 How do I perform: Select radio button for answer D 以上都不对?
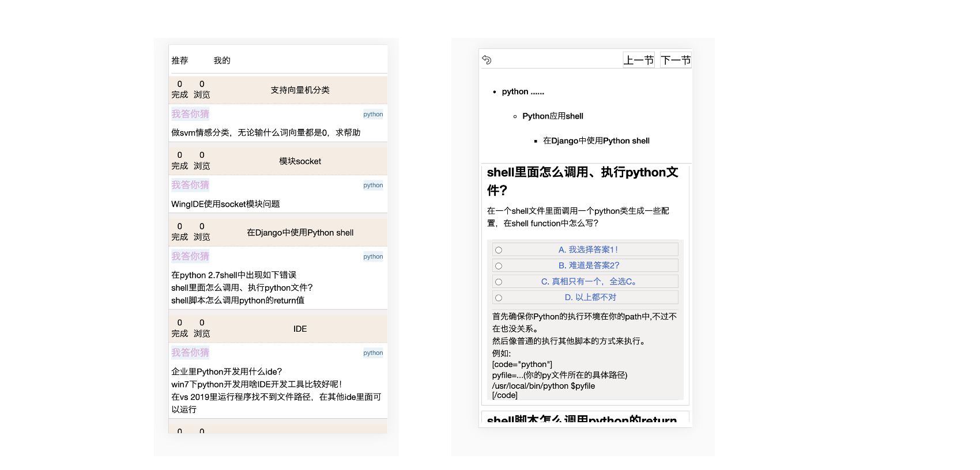click(499, 298)
